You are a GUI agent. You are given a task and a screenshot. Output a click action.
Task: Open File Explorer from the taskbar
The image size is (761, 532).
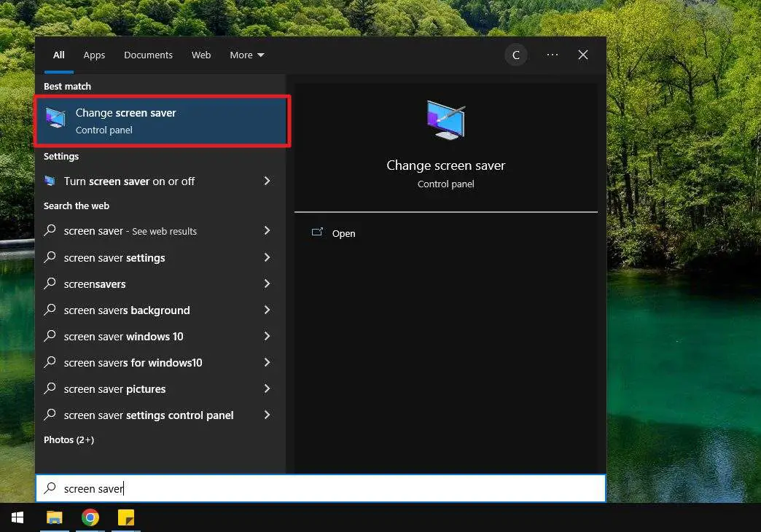click(x=54, y=517)
